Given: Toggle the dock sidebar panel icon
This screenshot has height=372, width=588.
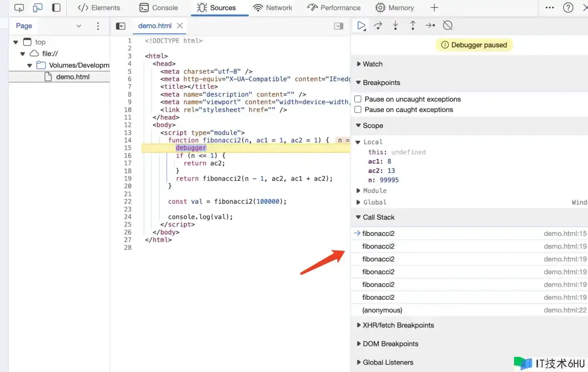Looking at the screenshot, I should click(56, 8).
